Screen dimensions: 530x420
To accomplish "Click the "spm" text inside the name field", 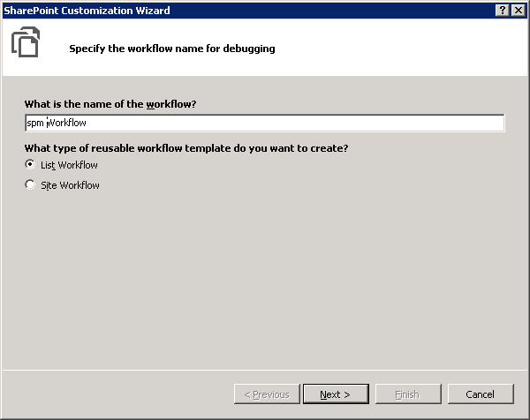I will click(x=35, y=124).
